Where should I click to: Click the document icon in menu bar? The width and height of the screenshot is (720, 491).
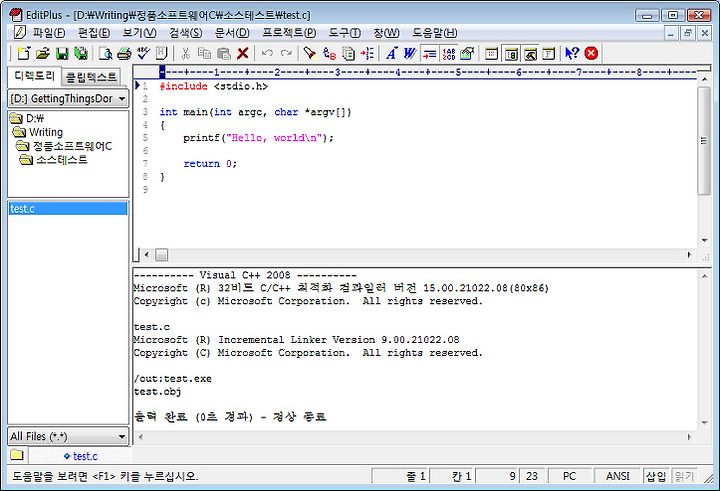pos(19,33)
